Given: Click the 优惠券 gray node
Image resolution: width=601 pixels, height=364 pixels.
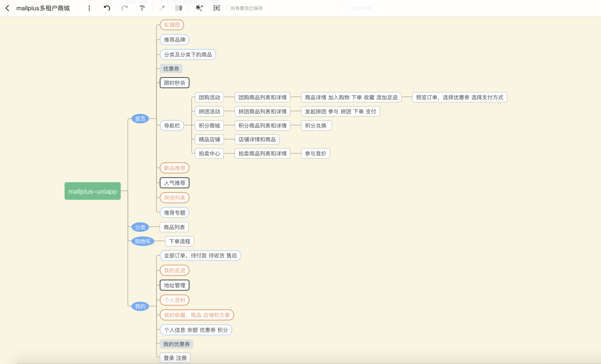Looking at the screenshot, I should pyautogui.click(x=171, y=69).
